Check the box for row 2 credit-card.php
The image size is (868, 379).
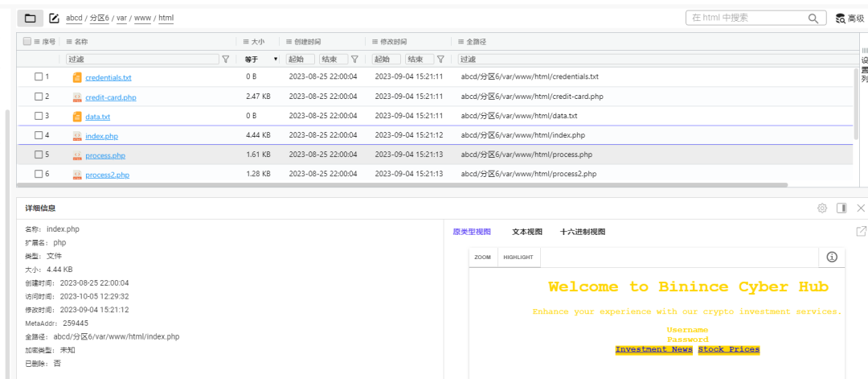[x=39, y=97]
